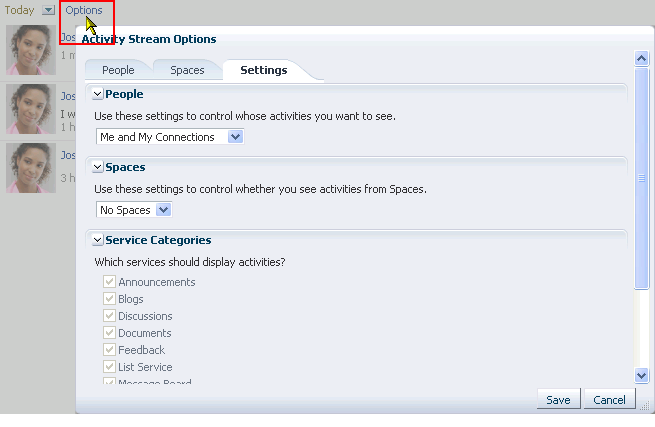Click the vertical scrollbar thumb
The image size is (655, 427).
coord(641,178)
